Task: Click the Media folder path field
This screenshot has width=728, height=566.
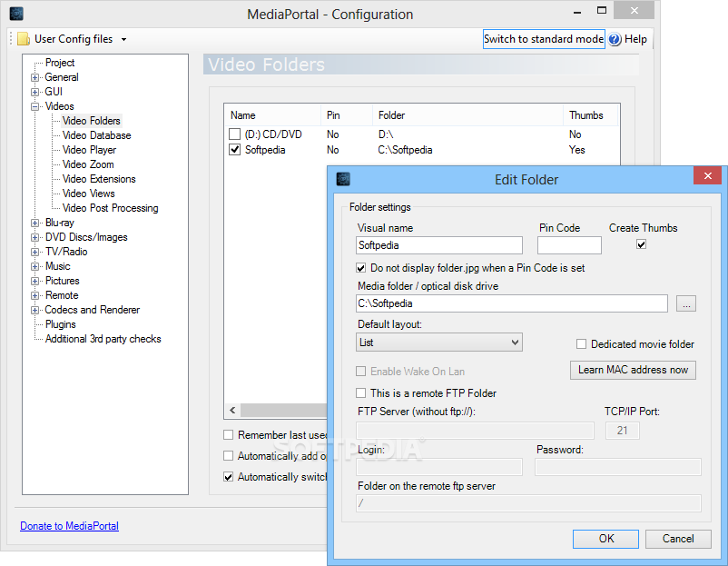Action: (x=512, y=303)
